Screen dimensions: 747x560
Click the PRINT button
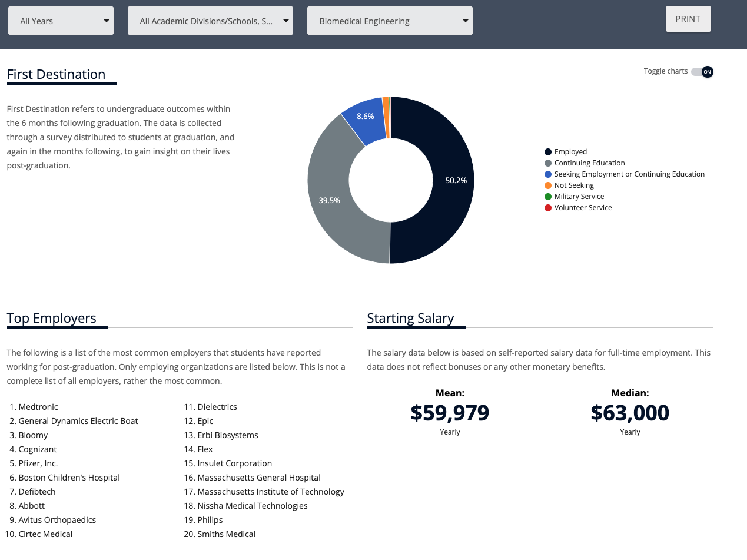pos(688,19)
